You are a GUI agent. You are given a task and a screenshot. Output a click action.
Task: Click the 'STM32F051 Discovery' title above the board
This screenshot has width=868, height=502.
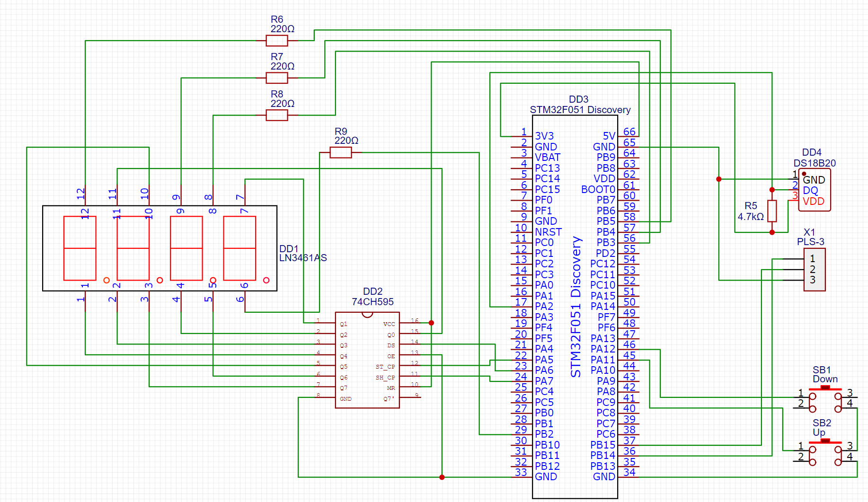coord(580,110)
